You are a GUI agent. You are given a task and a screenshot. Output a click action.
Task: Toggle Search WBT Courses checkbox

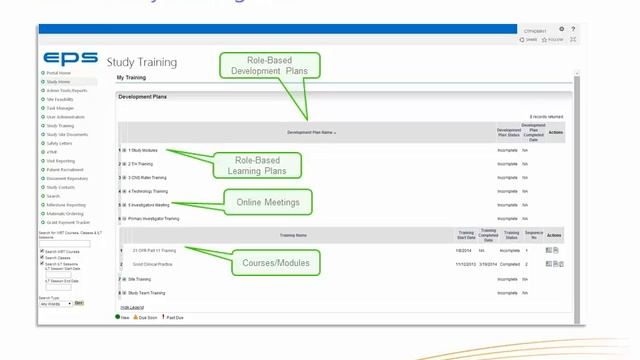42,251
